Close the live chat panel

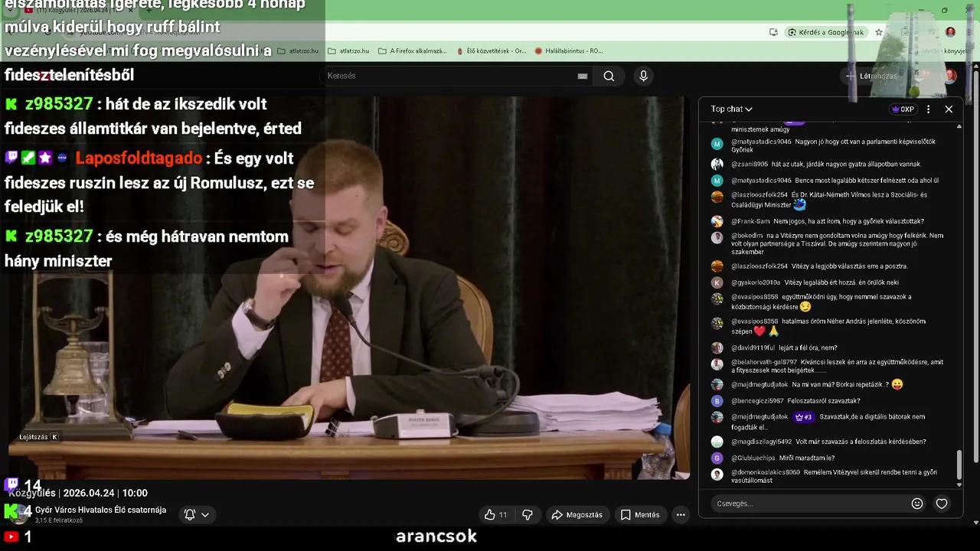tap(949, 109)
